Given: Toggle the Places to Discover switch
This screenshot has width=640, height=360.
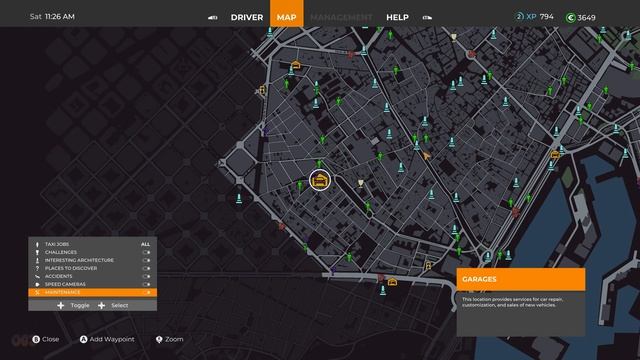Looking at the screenshot, I should (x=146, y=268).
